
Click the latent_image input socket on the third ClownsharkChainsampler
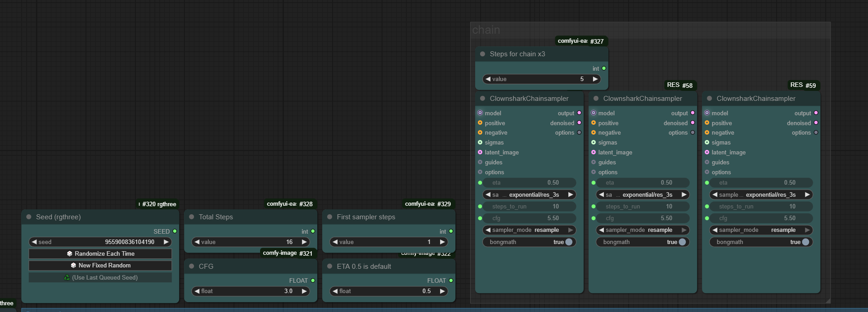[x=707, y=152]
